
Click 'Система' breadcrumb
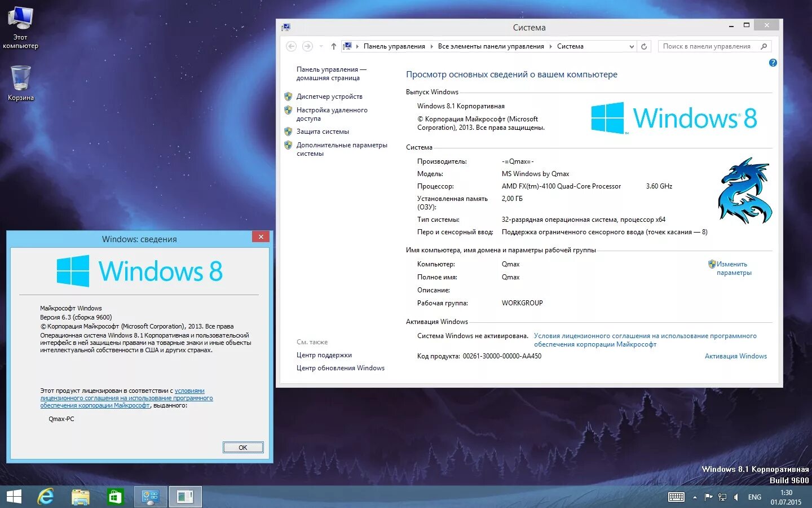tap(570, 46)
